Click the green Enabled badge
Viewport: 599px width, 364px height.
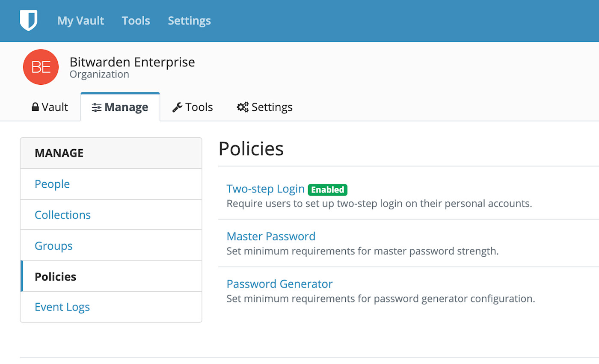[x=327, y=189]
